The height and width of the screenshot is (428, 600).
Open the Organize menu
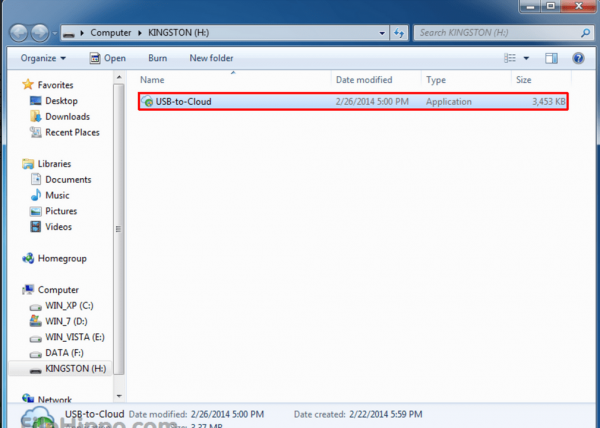pos(43,58)
